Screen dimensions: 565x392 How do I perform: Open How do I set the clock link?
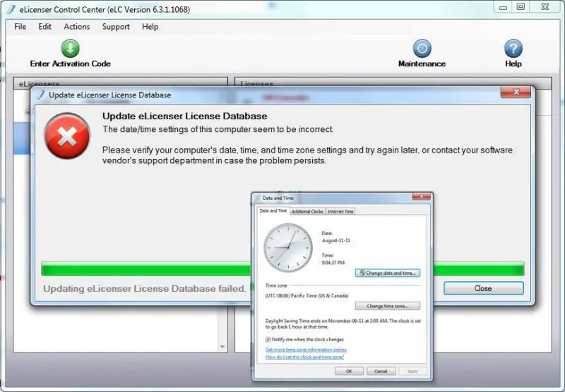point(304,357)
